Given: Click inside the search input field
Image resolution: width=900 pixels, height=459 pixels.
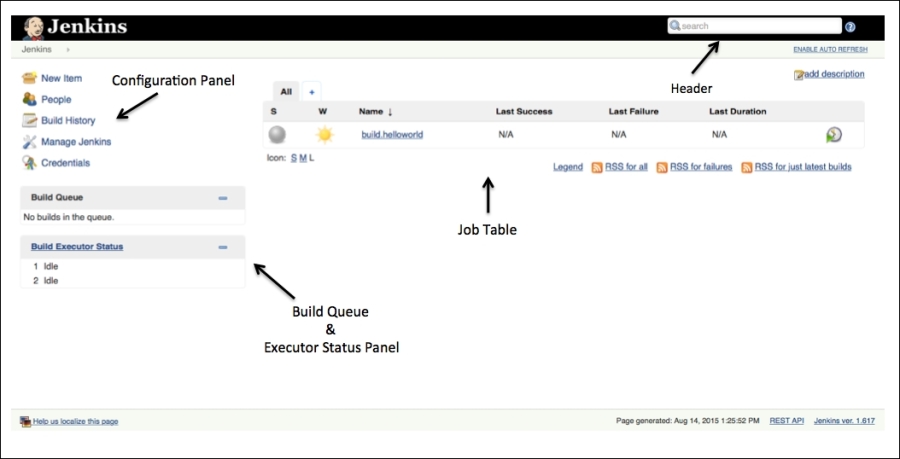Looking at the screenshot, I should click(754, 26).
